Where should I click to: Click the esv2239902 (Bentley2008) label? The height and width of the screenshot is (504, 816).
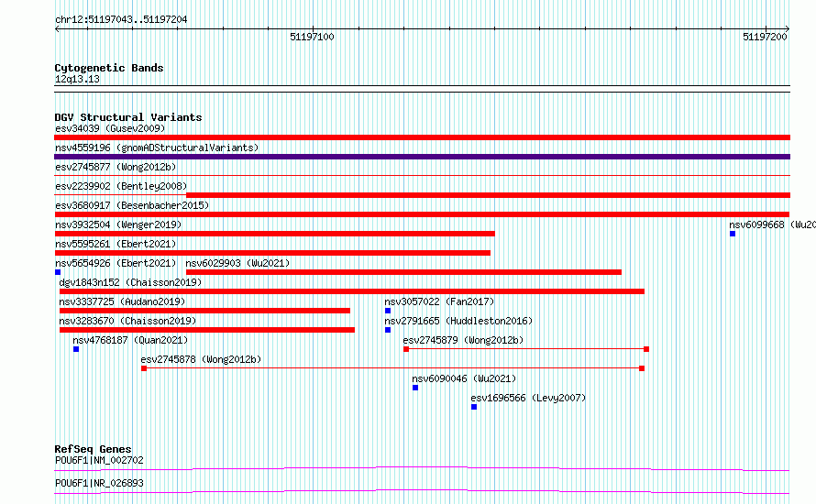[121, 186]
